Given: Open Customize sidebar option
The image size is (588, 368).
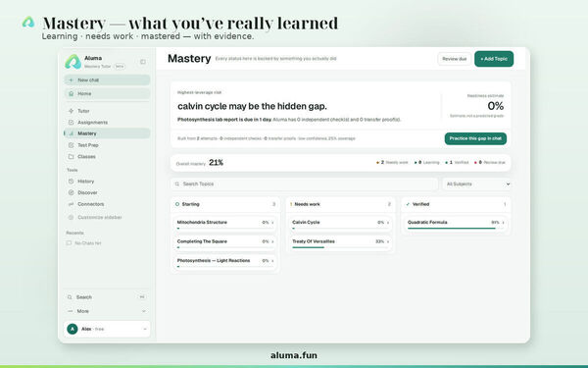Looking at the screenshot, I should pyautogui.click(x=107, y=218).
